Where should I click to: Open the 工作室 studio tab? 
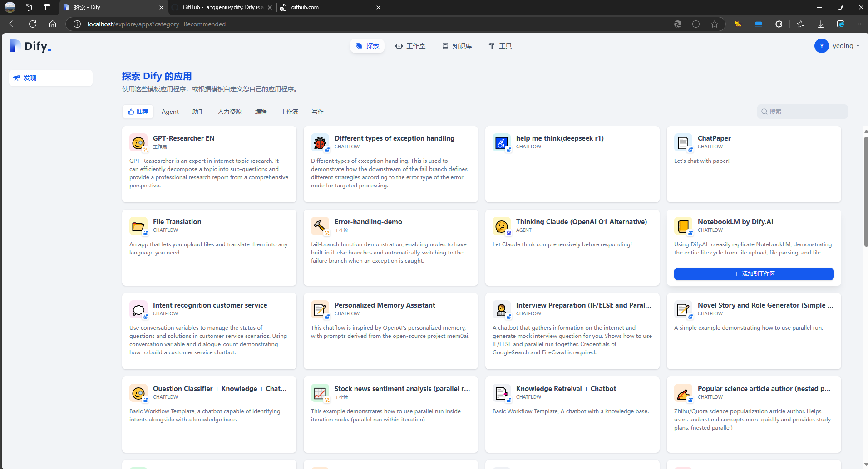tap(410, 46)
